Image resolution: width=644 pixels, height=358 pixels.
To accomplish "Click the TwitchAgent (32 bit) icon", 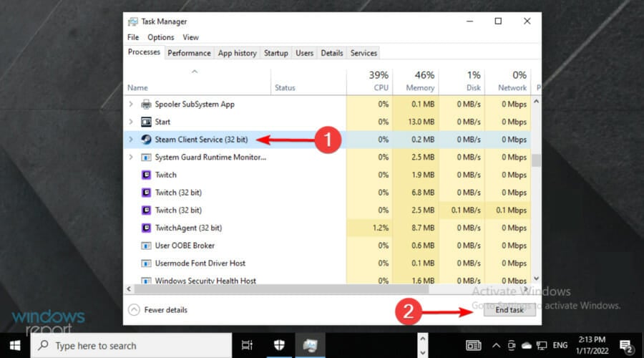I will [146, 228].
